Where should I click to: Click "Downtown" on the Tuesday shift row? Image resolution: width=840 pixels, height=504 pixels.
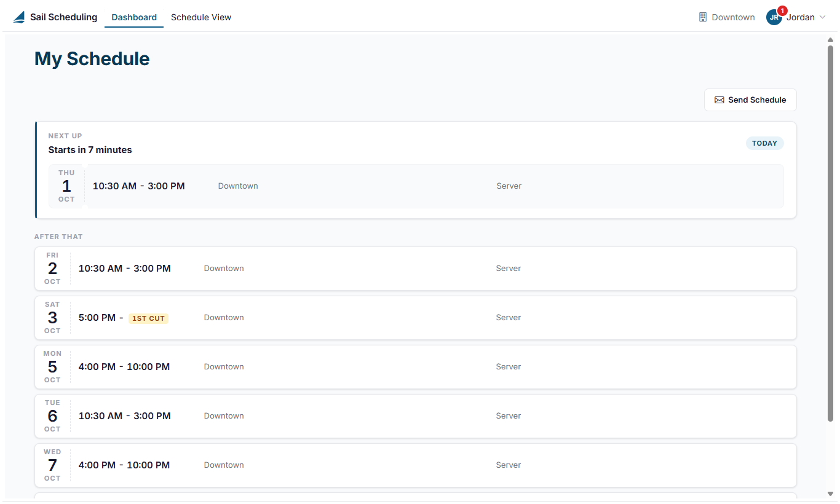pyautogui.click(x=224, y=416)
